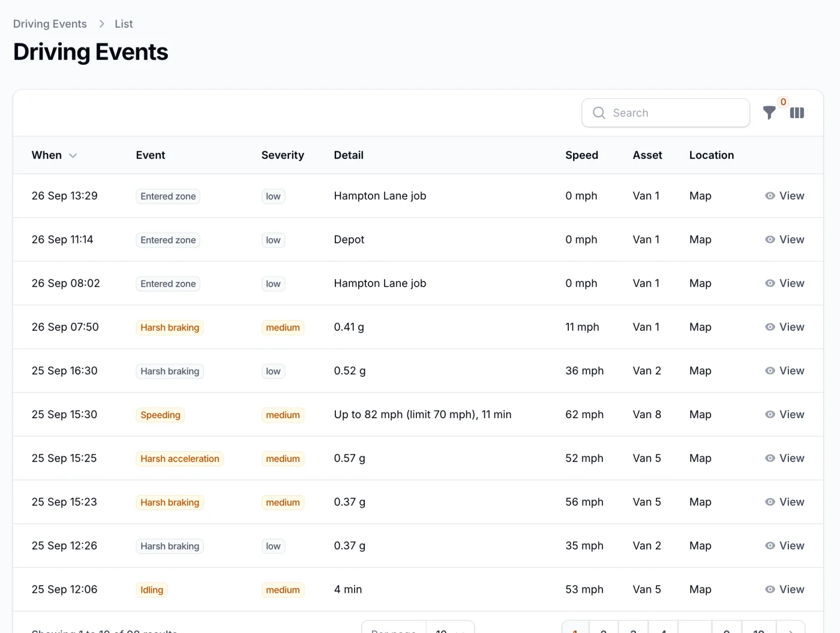Click the medium badge for 25 Sep 12:06
Screen dimensions: 840x633
283,590
